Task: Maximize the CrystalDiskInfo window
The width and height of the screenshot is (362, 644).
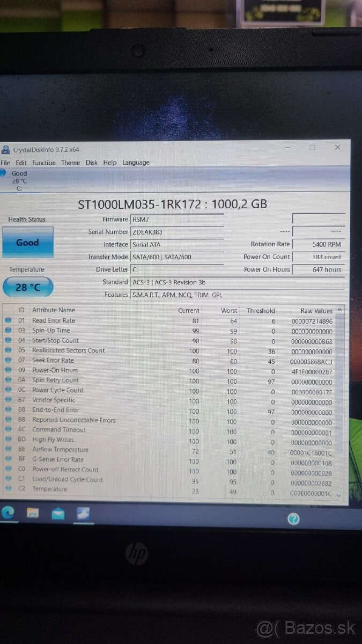Action: click(312, 148)
